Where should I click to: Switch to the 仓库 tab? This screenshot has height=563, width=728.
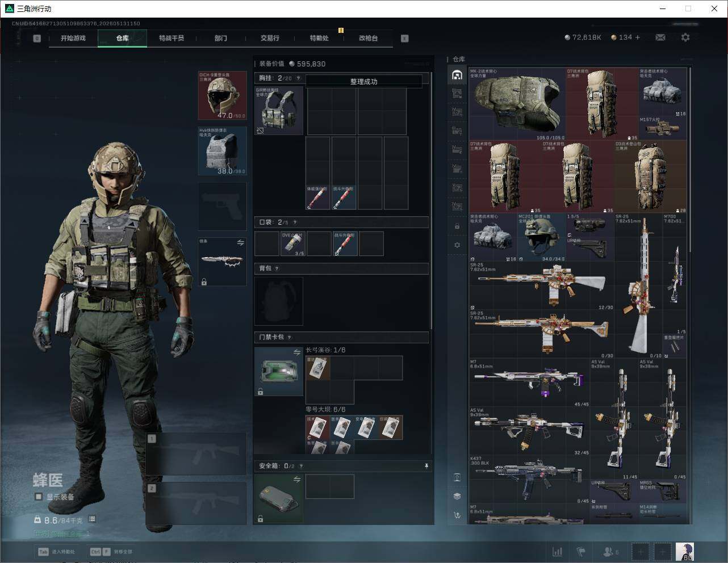click(123, 38)
